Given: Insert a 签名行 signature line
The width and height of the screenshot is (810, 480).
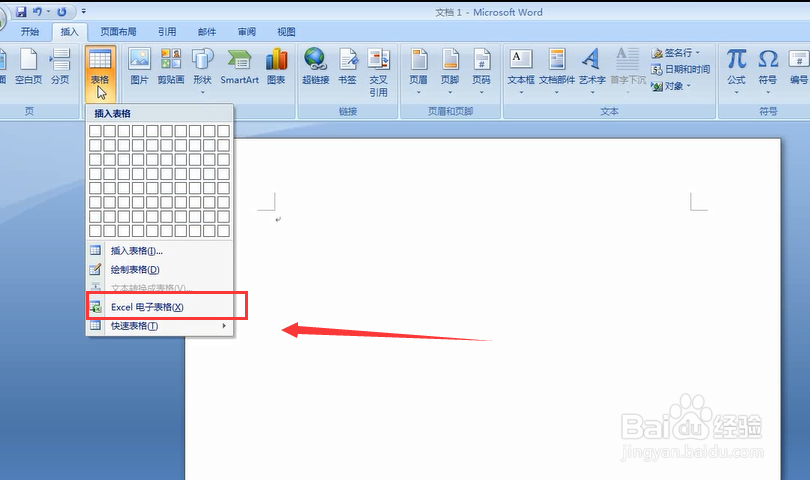Looking at the screenshot, I should (676, 53).
